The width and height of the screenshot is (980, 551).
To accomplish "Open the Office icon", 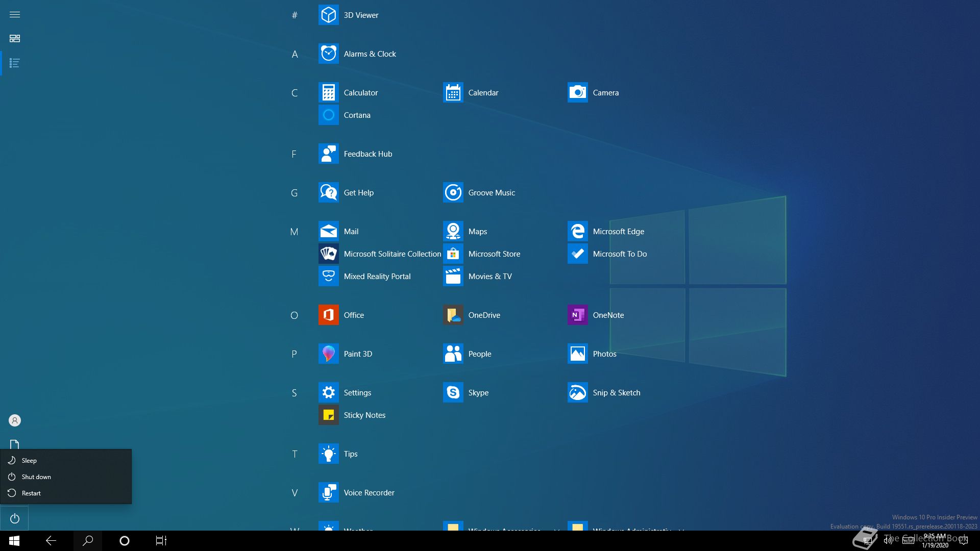I will coord(329,315).
